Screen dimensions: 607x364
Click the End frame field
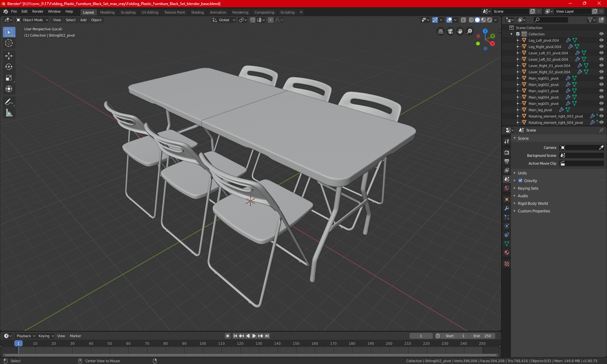click(482, 336)
